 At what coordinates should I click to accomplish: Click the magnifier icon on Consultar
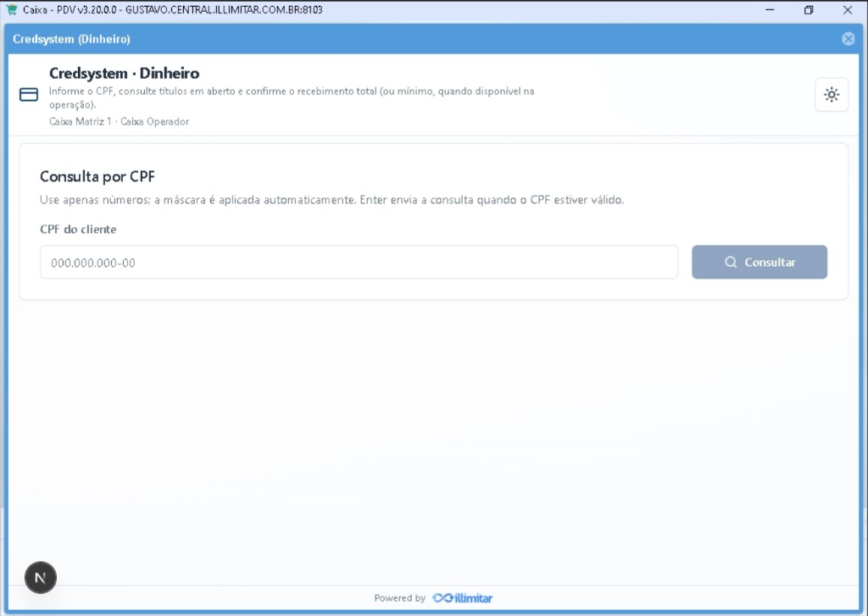coord(731,263)
